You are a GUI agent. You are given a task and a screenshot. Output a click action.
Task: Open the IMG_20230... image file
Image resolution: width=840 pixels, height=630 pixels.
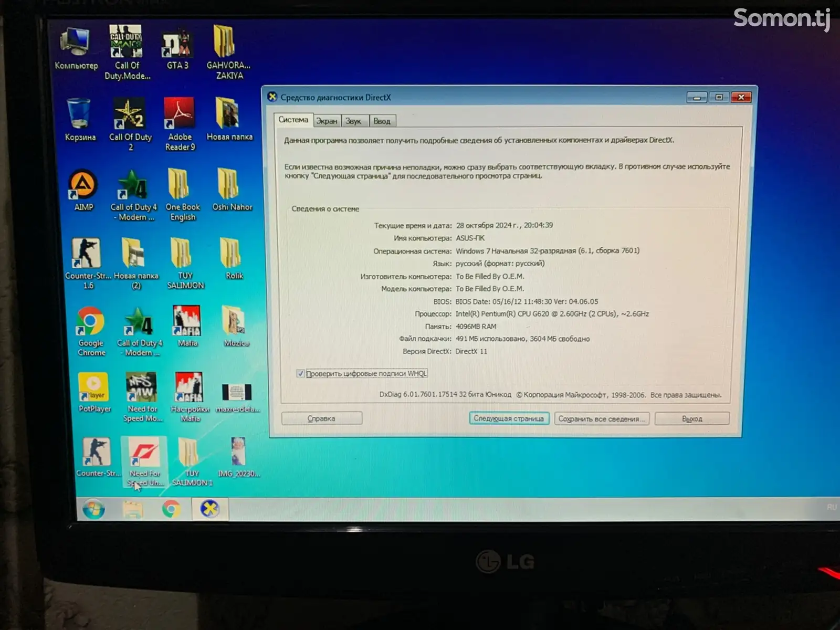(238, 457)
